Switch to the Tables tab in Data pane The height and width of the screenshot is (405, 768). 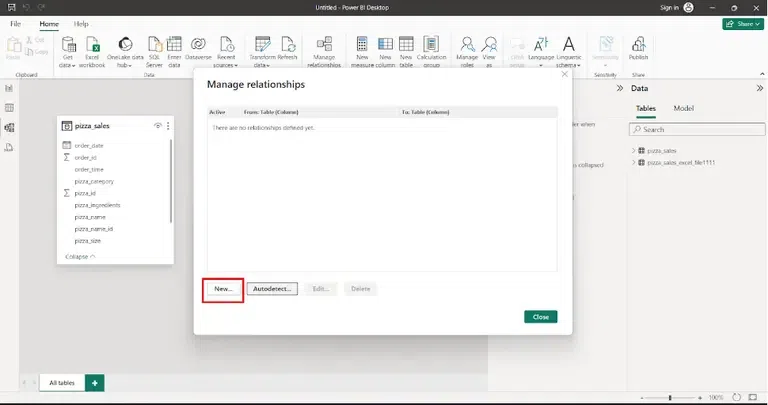(646, 108)
